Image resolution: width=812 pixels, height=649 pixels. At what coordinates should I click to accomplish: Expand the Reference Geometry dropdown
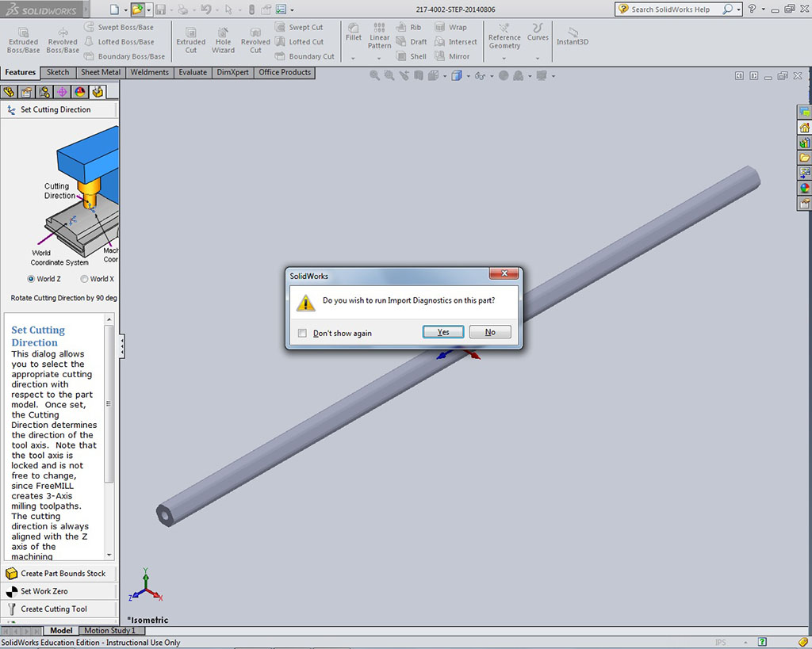[504, 58]
